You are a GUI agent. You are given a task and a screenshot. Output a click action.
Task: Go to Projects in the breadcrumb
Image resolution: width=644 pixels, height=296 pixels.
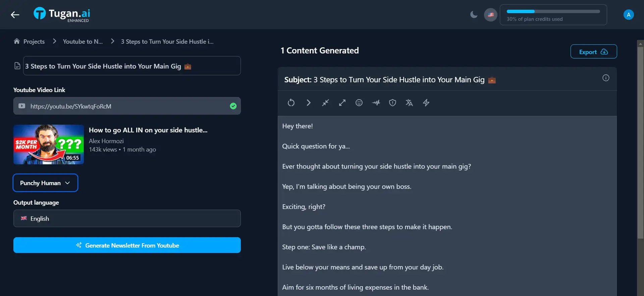(x=34, y=42)
